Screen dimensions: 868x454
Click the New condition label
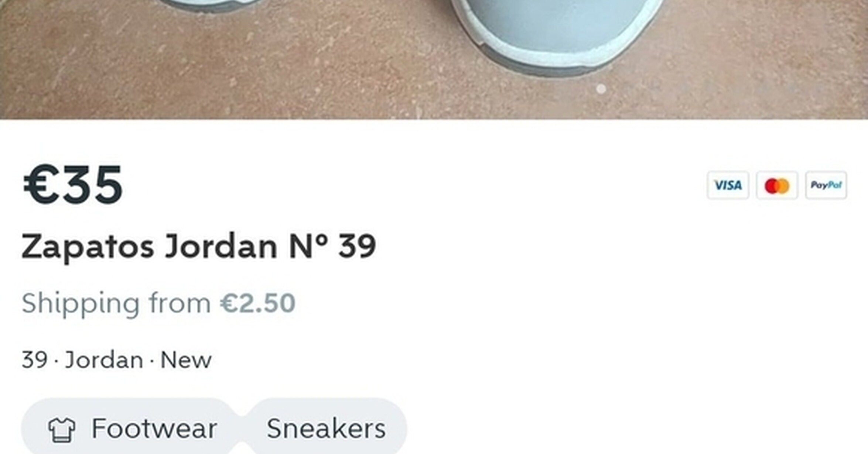click(x=186, y=360)
